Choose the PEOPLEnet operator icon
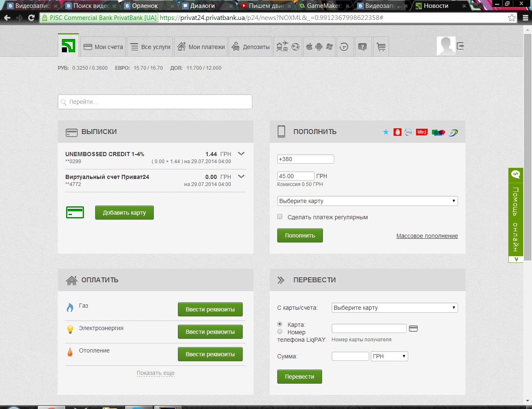 [409, 132]
